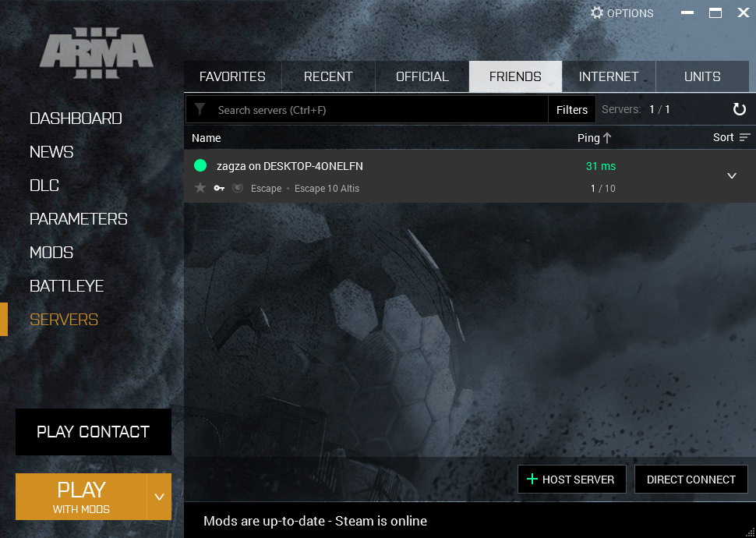This screenshot has width=756, height=538.
Task: Click the Search servers input field
Action: 378,110
